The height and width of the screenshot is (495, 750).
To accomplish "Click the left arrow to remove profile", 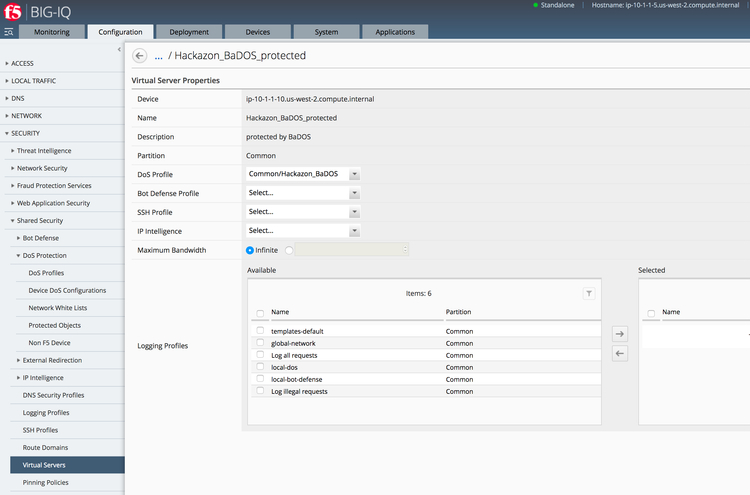I will pyautogui.click(x=620, y=353).
